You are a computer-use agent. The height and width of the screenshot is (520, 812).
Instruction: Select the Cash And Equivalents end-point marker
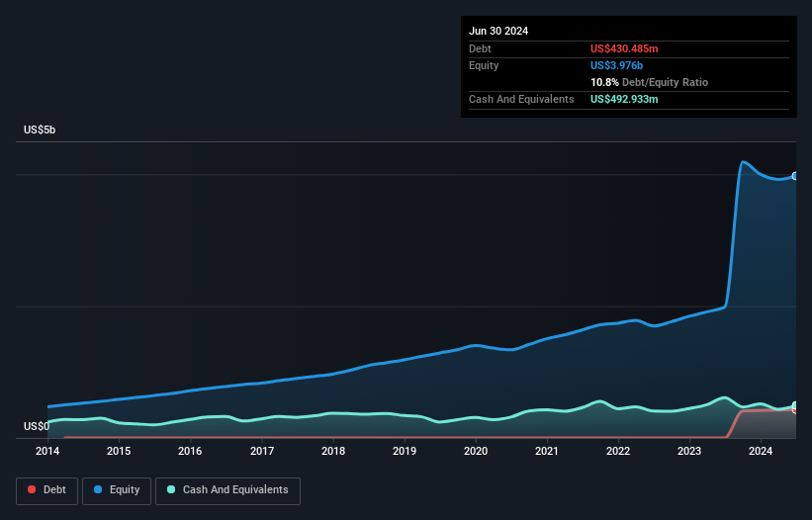pos(795,405)
